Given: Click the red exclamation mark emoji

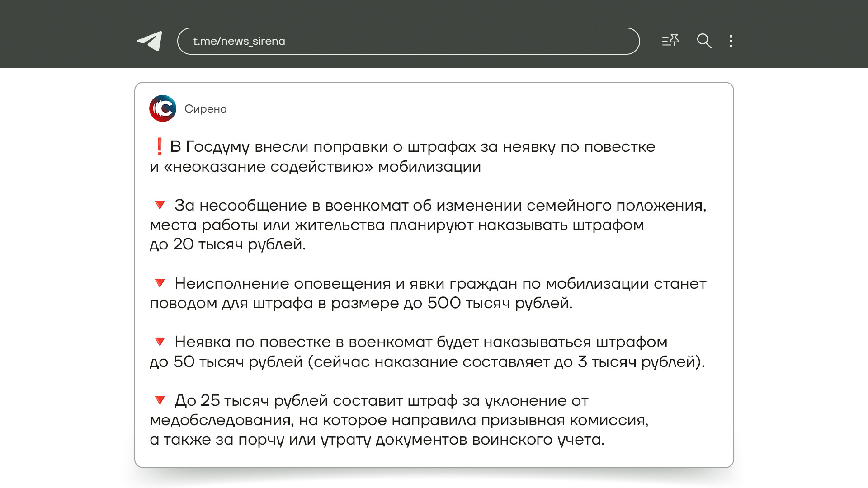Looking at the screenshot, I should [159, 146].
